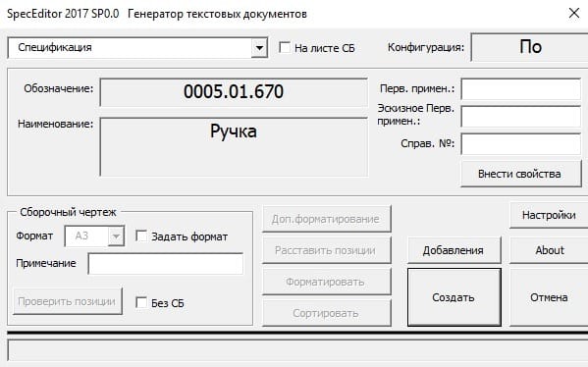Close the SpecEditor window
The height and width of the screenshot is (367, 588).
[573, 13]
